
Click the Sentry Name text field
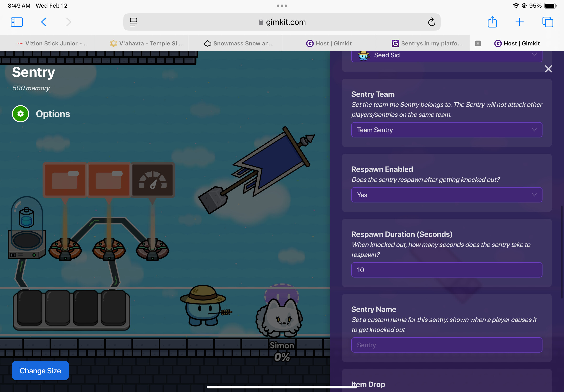(x=446, y=345)
